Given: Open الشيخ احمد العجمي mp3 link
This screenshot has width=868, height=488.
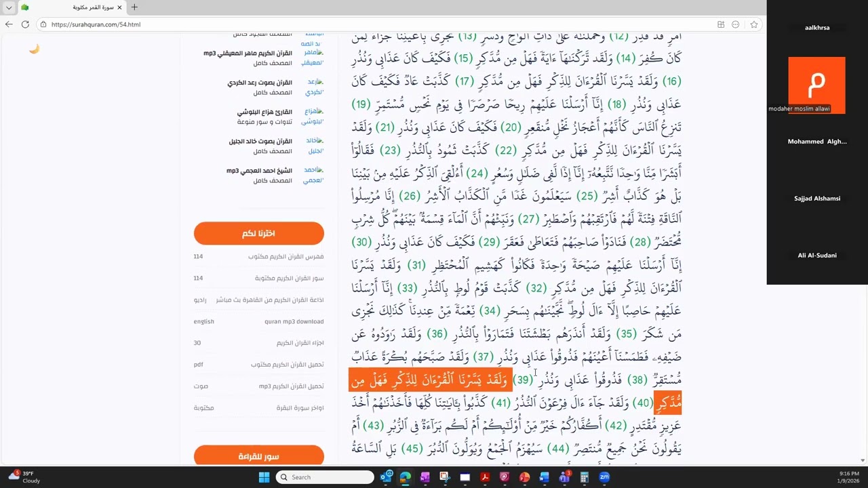Looking at the screenshot, I should pos(259,171).
